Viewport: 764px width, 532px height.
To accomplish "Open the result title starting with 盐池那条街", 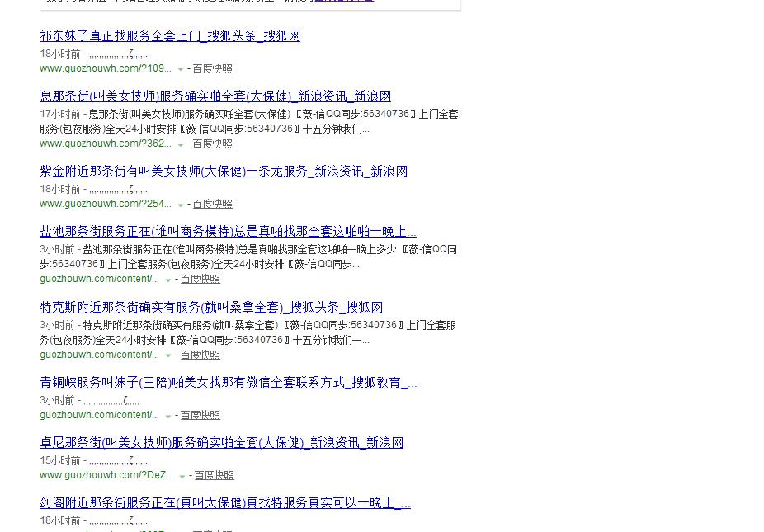I will coord(228,231).
